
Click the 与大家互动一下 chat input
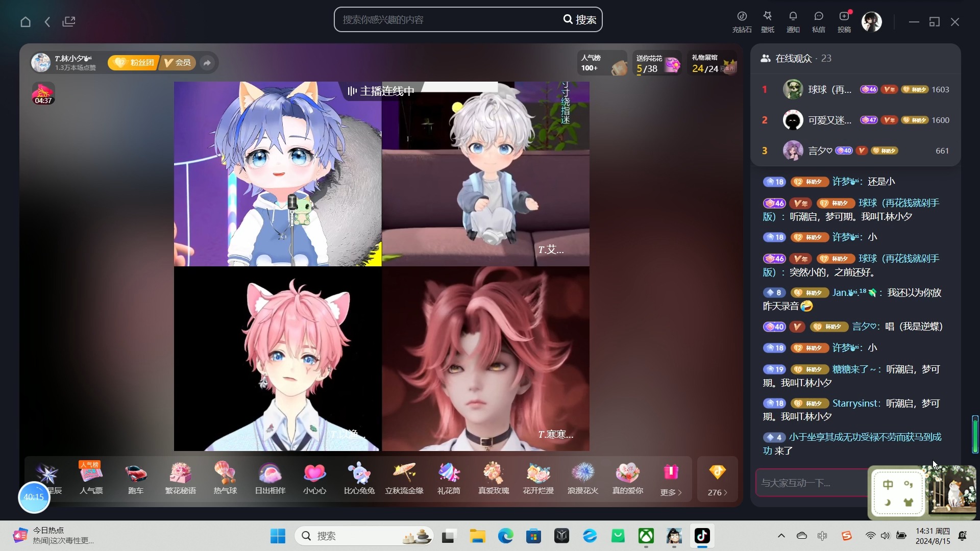(x=812, y=483)
